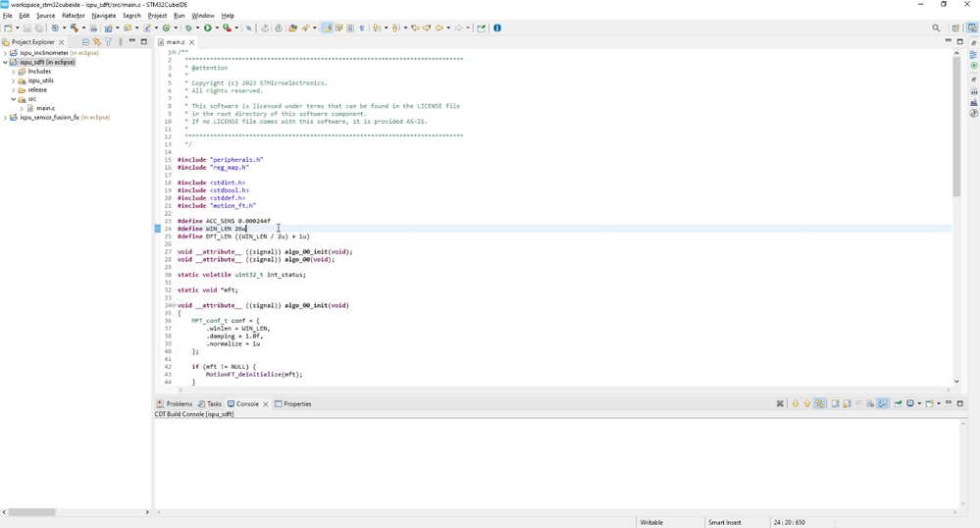The width and height of the screenshot is (980, 528).
Task: Open the toolbar Search magnifier icon
Action: coord(936,28)
